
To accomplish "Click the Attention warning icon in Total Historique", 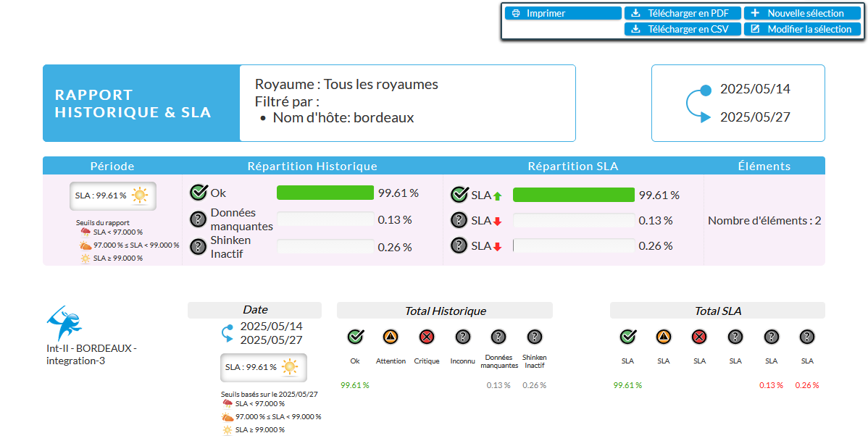I will [x=391, y=337].
